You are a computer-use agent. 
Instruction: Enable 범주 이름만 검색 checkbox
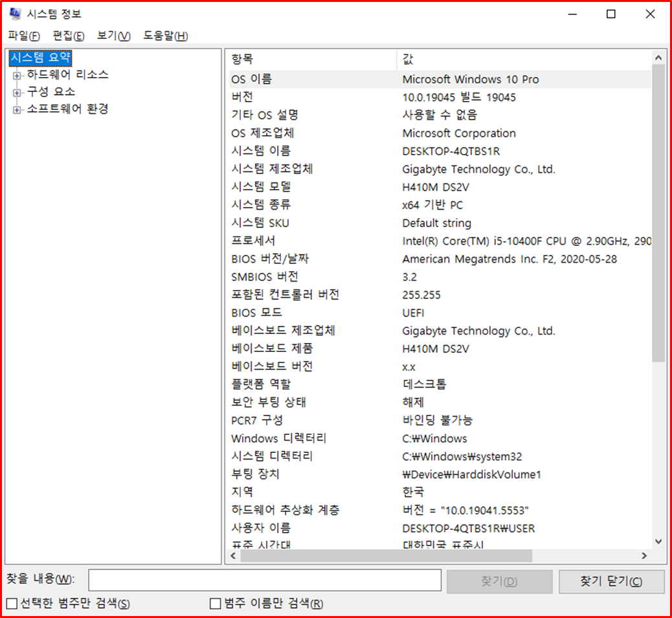coord(216,604)
